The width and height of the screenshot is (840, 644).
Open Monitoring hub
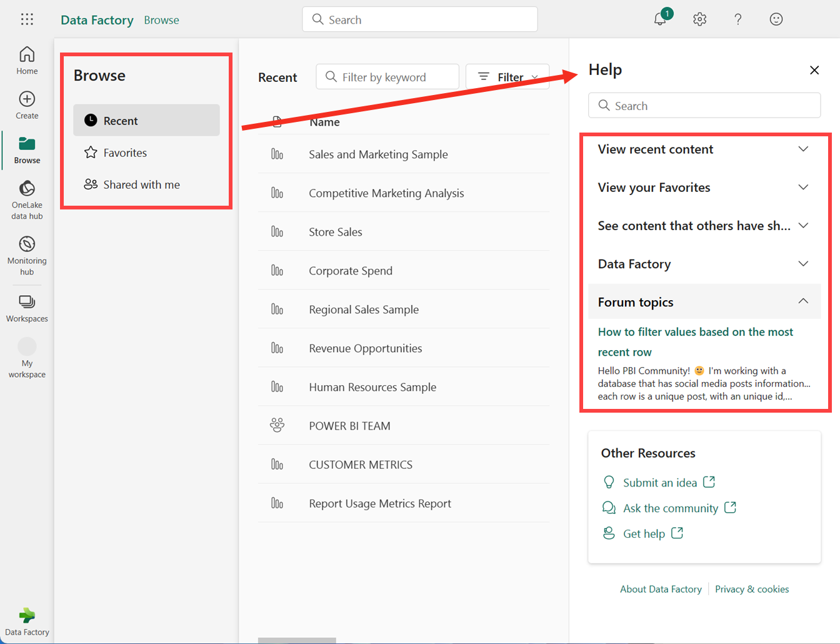tap(27, 256)
